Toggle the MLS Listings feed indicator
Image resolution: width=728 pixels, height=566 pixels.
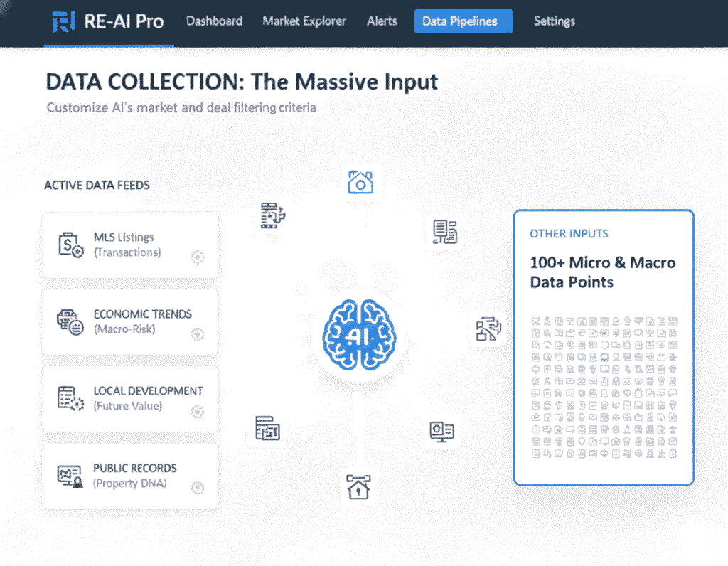click(198, 257)
